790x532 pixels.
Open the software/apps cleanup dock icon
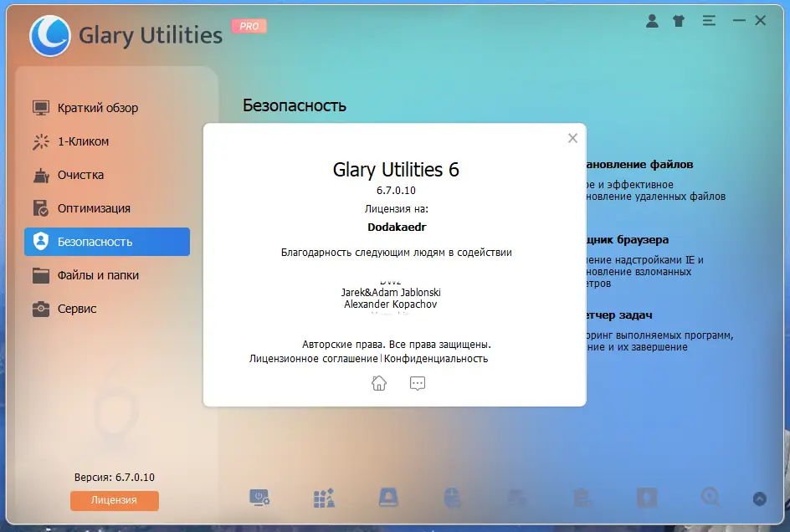pyautogui.click(x=324, y=498)
